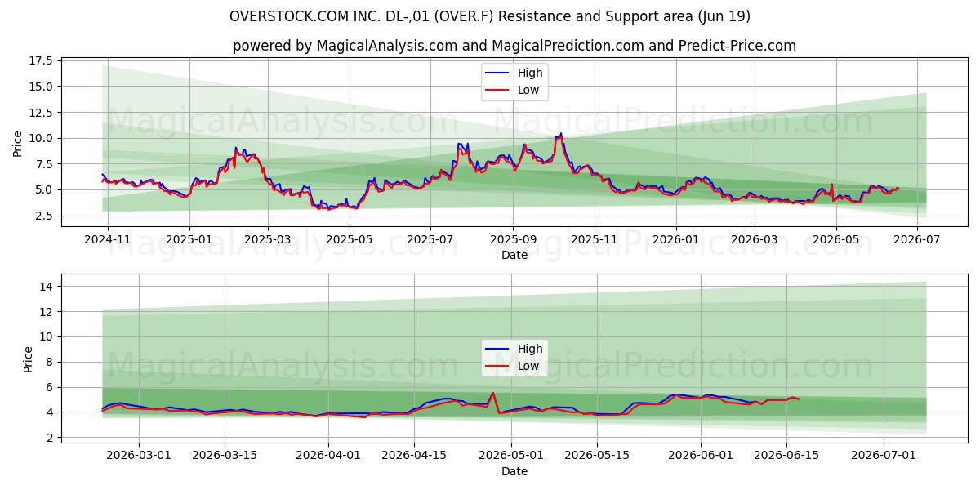Click the 2025-11 date tick label
The height and width of the screenshot is (490, 980).
pyautogui.click(x=595, y=239)
